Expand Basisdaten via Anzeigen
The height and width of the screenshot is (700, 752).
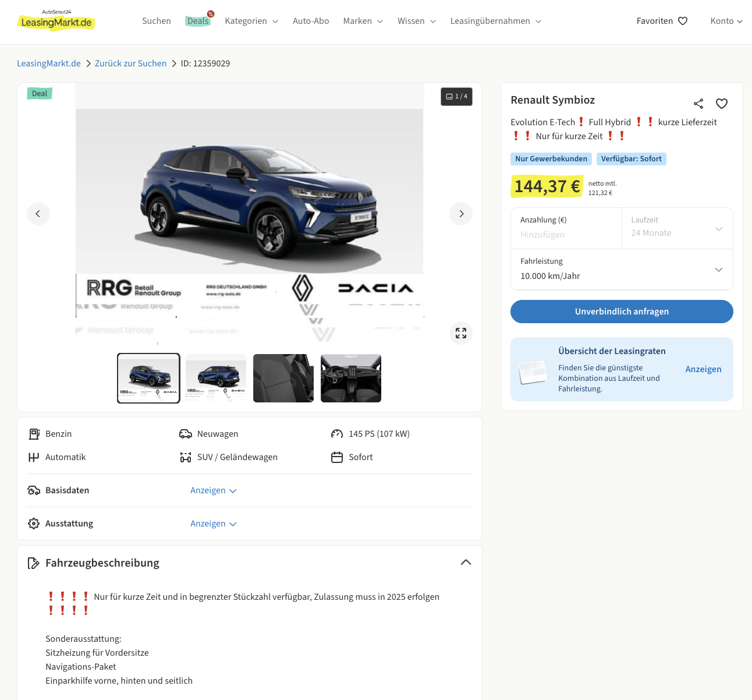tap(213, 490)
